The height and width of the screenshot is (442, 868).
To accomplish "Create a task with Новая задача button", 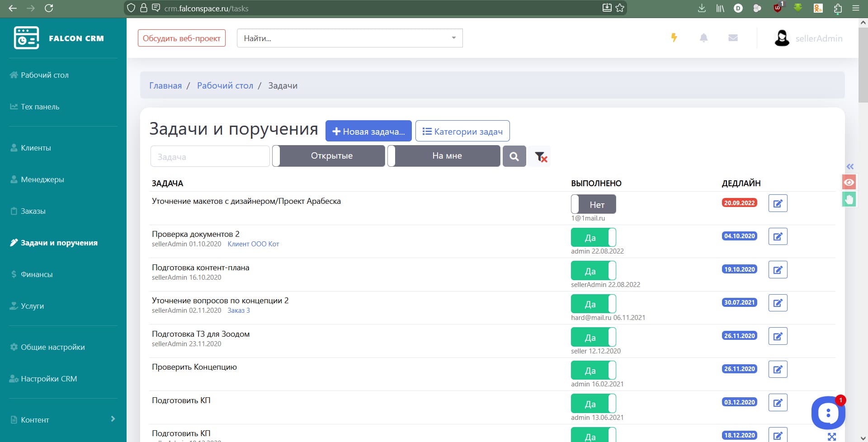I will [368, 131].
